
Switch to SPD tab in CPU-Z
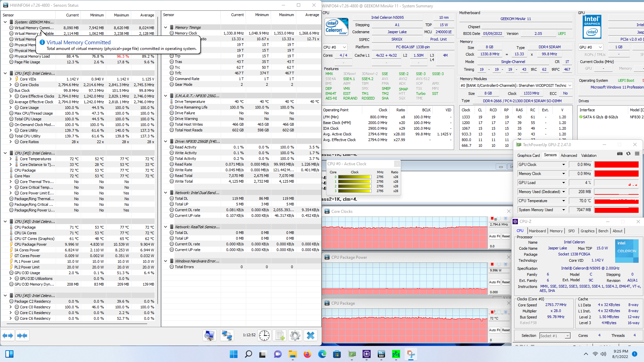coord(571,231)
